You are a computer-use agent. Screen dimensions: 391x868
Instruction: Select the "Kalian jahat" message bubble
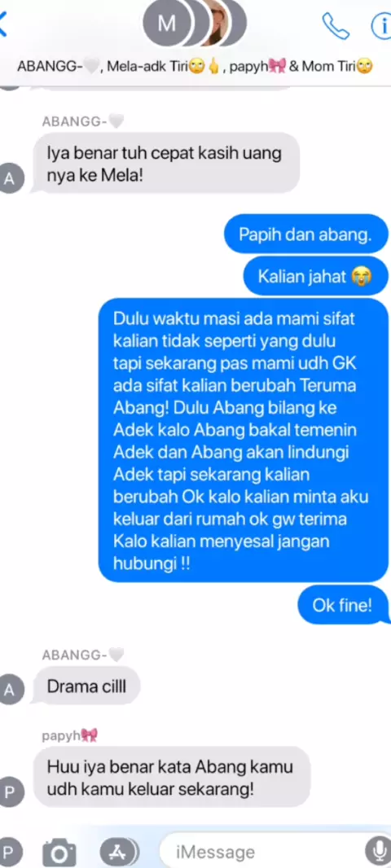click(x=316, y=276)
